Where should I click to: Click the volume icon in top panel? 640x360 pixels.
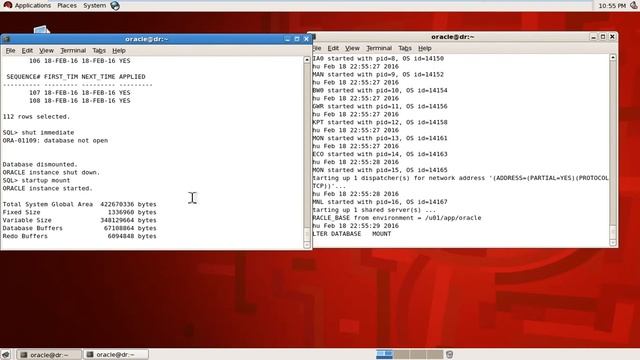tap(634, 6)
